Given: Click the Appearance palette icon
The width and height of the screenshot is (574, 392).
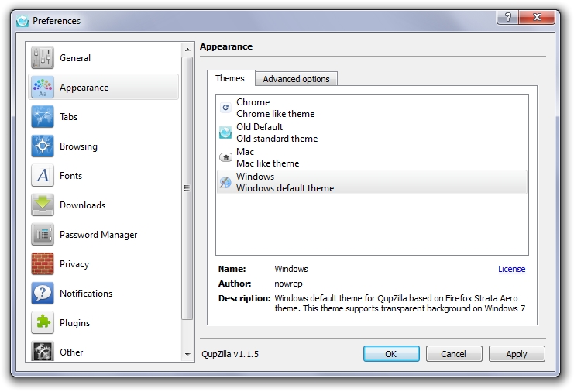Looking at the screenshot, I should [43, 87].
